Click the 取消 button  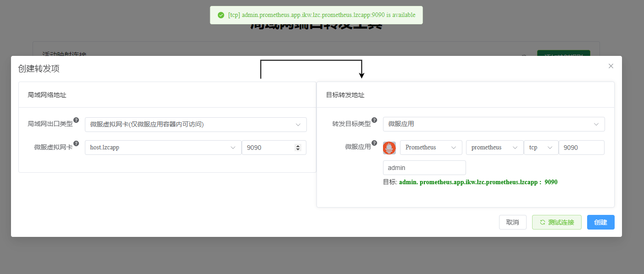(513, 222)
